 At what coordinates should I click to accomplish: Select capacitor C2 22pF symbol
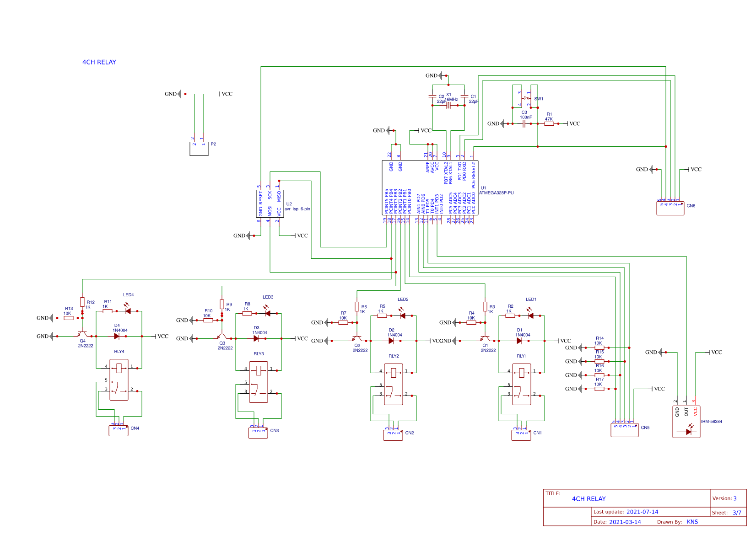[x=432, y=96]
